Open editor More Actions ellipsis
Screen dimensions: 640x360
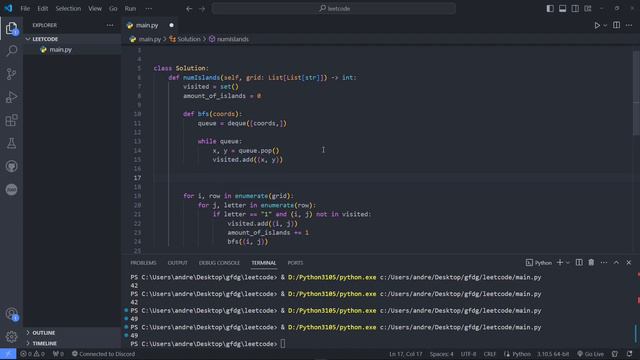[629, 25]
